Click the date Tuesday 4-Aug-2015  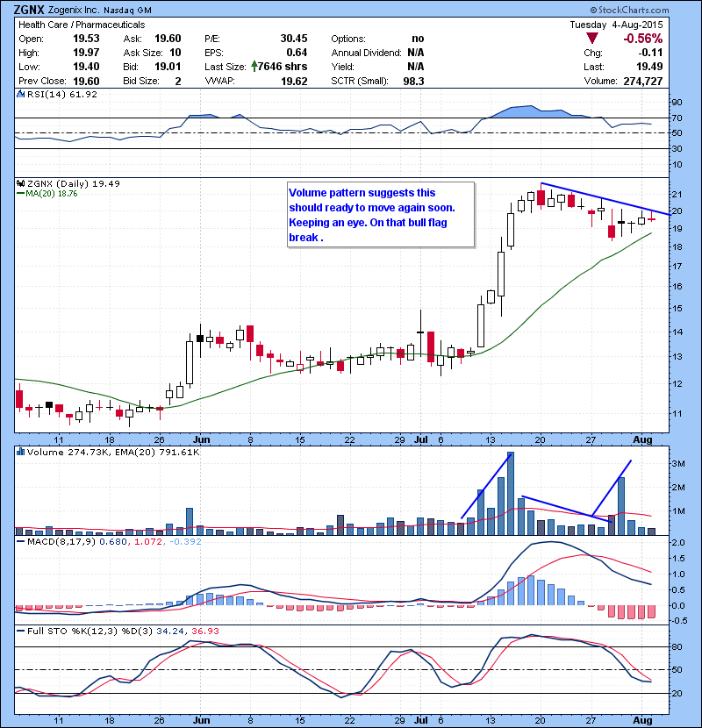617,25
